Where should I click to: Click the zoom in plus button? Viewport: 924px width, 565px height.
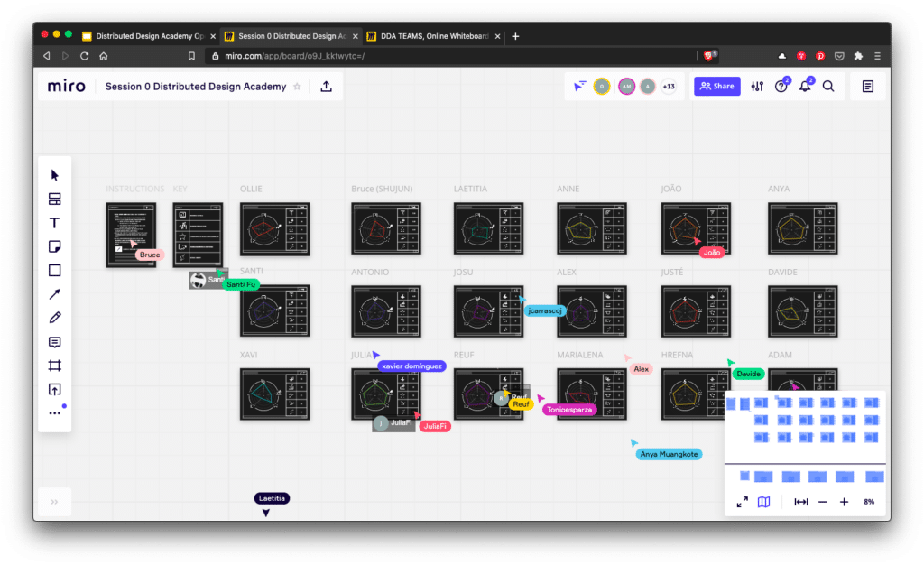(x=844, y=502)
